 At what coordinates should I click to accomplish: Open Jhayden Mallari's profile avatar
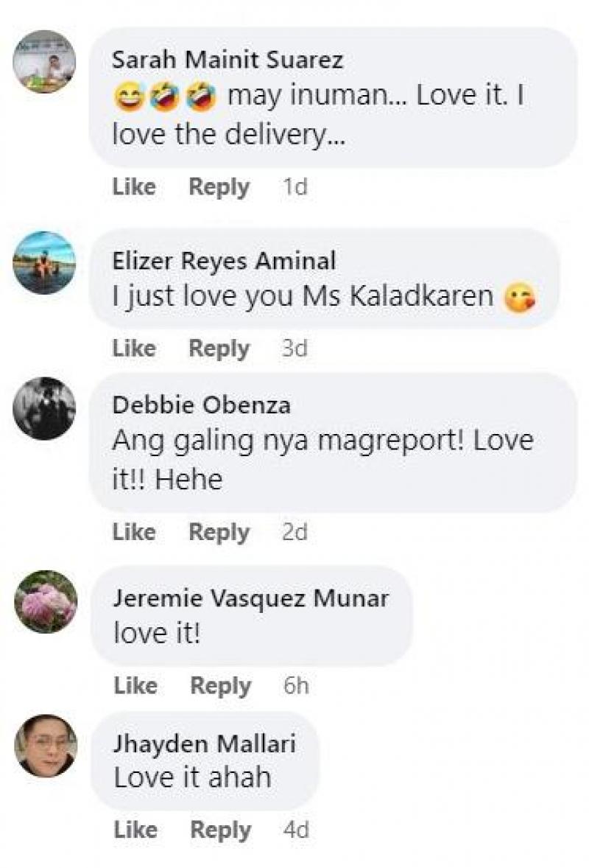click(x=46, y=746)
